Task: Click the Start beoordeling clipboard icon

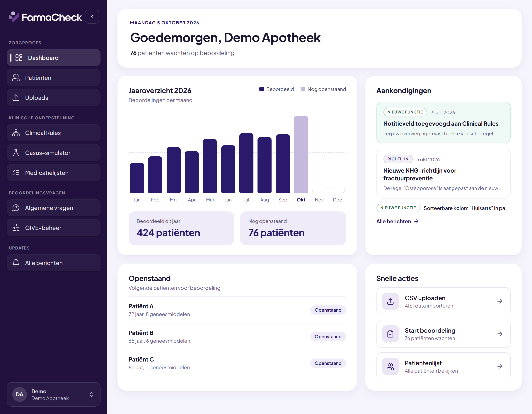Action: pyautogui.click(x=390, y=334)
